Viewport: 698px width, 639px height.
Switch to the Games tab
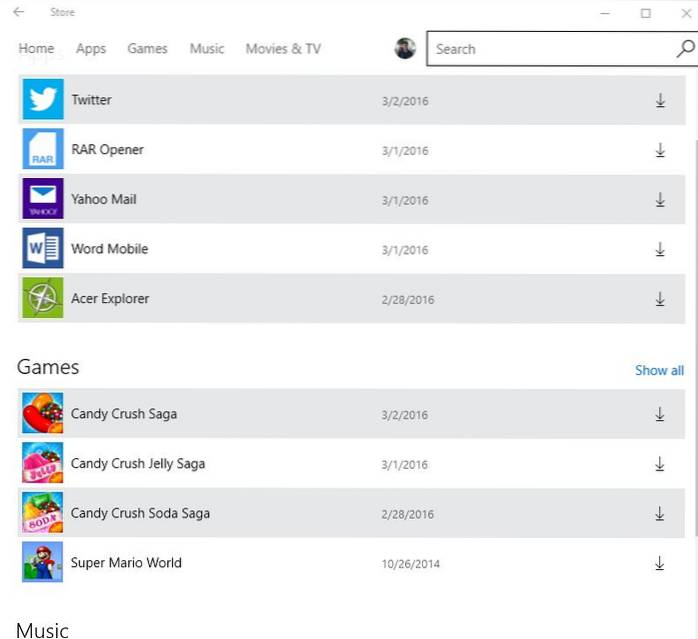click(x=147, y=48)
